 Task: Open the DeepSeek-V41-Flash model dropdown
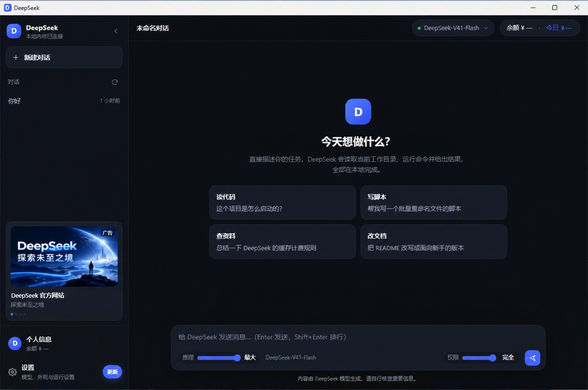click(x=453, y=28)
